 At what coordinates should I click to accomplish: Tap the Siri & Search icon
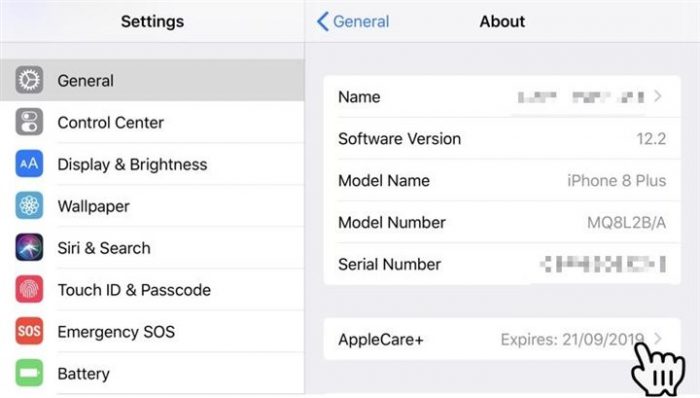tap(29, 248)
